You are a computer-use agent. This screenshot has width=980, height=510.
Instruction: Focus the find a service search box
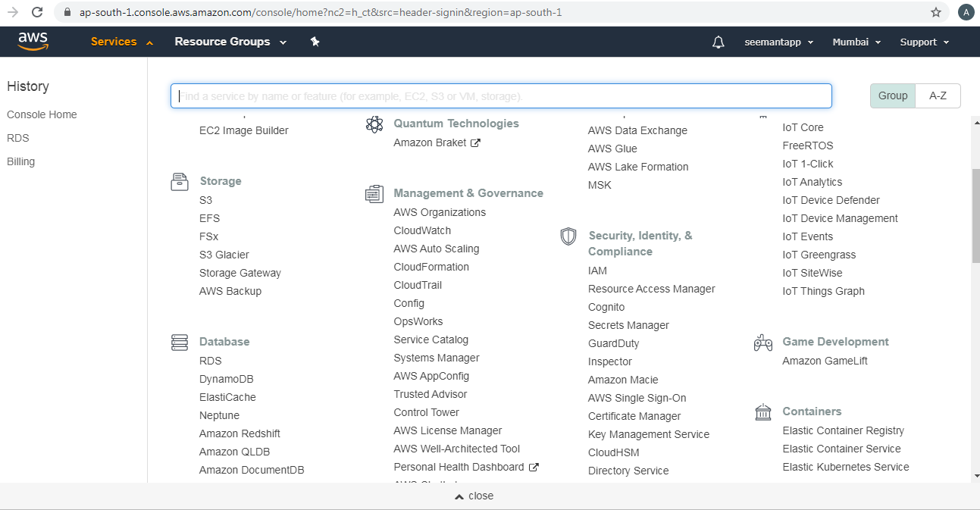coord(501,95)
